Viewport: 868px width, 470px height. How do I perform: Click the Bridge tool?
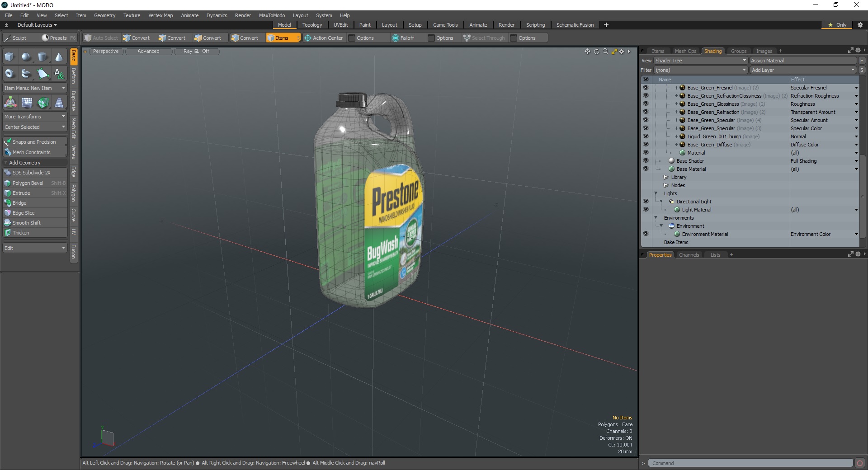pos(35,203)
